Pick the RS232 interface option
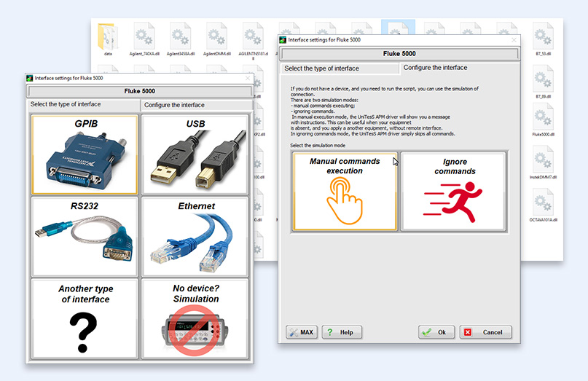Screen dimensions: 588x381 pyautogui.click(x=85, y=237)
